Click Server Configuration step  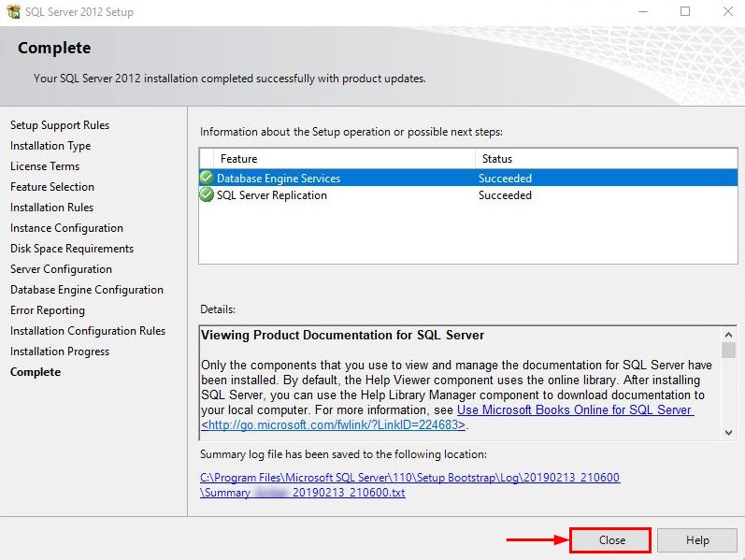(x=61, y=269)
